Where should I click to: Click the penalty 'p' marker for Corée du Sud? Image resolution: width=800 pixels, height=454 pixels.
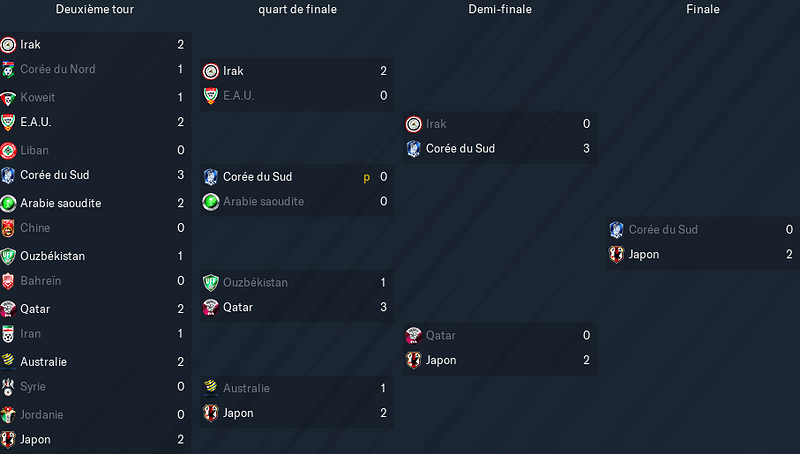point(366,178)
